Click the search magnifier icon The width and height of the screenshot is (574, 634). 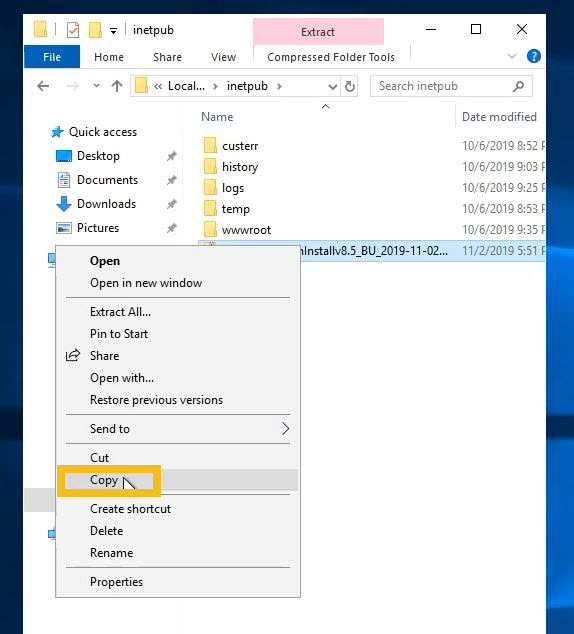[x=518, y=86]
